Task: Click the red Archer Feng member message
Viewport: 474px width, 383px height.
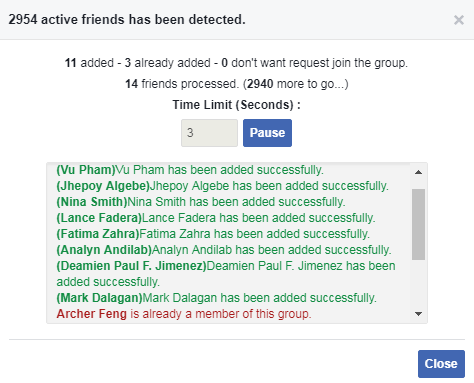Action: point(184,314)
